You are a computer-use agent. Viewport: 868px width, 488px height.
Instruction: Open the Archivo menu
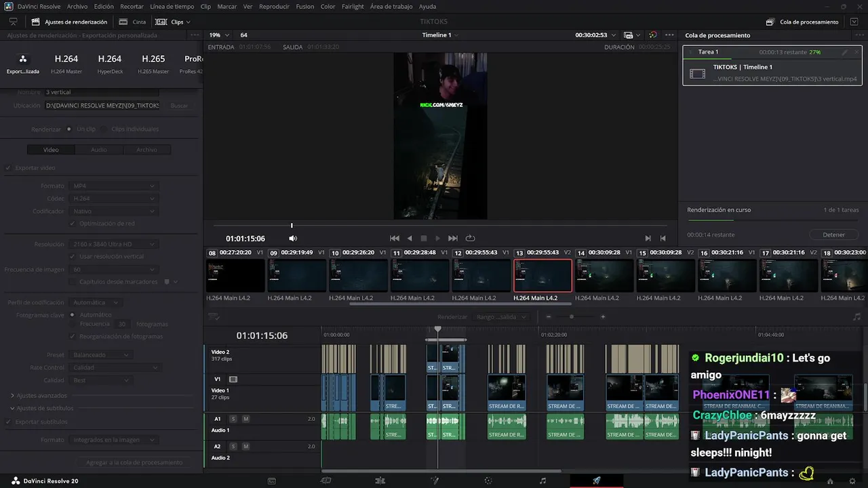[77, 6]
